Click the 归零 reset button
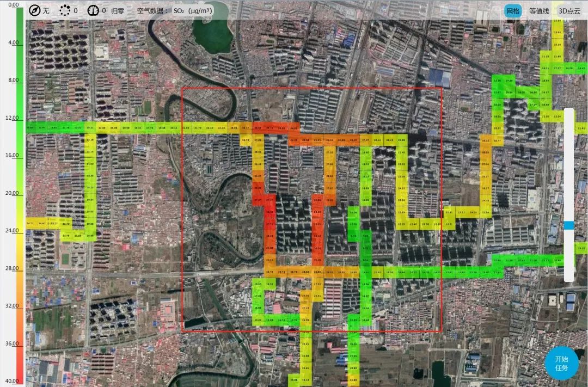The image size is (588, 387). [118, 10]
